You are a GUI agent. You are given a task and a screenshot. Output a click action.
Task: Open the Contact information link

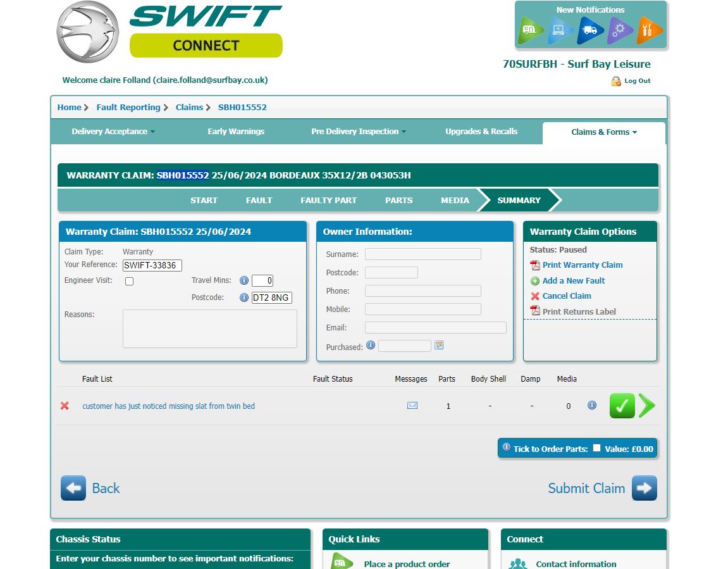576,564
